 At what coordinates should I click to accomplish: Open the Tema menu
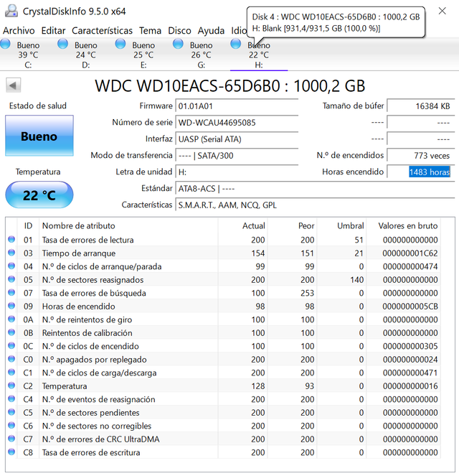(x=150, y=31)
